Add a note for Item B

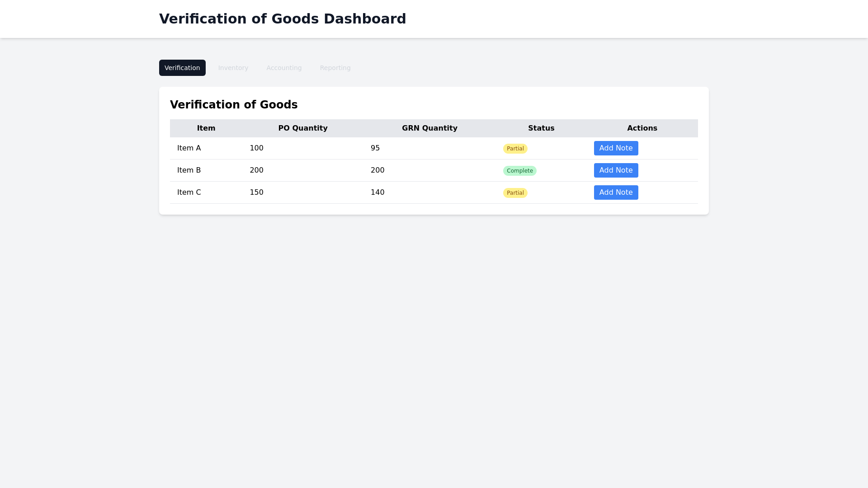click(x=616, y=170)
